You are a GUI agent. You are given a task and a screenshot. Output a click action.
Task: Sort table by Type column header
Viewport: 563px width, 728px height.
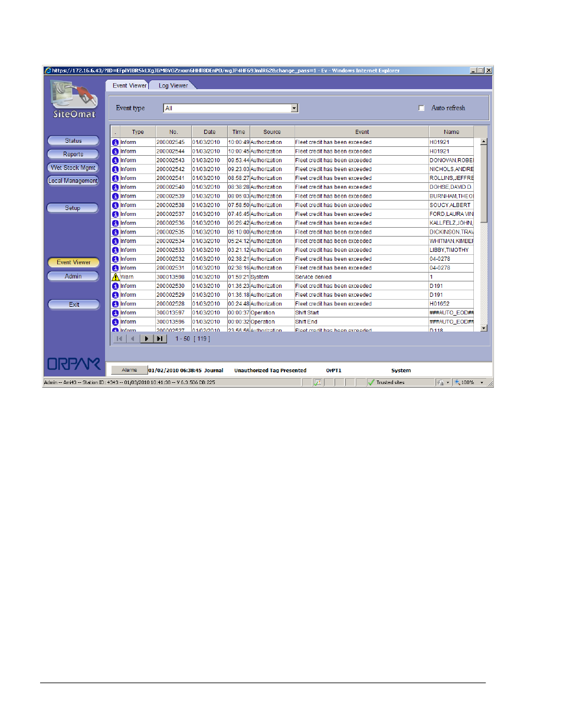(x=138, y=132)
